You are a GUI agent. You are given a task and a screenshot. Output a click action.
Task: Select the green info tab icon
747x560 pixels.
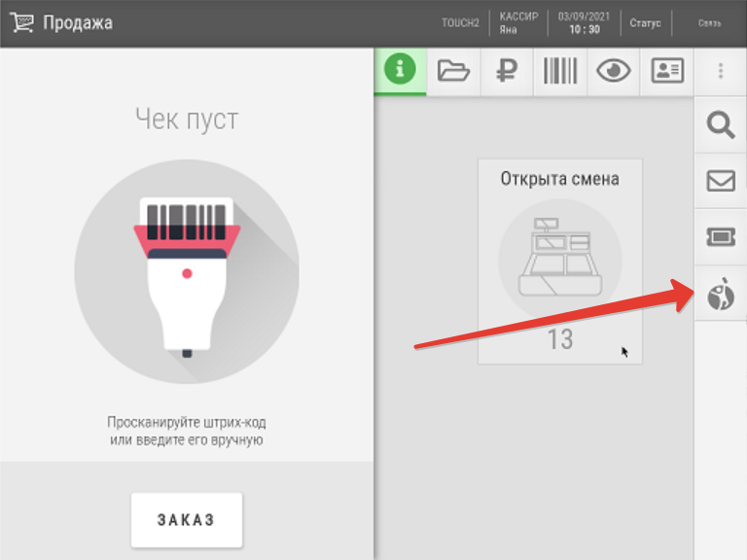400,70
